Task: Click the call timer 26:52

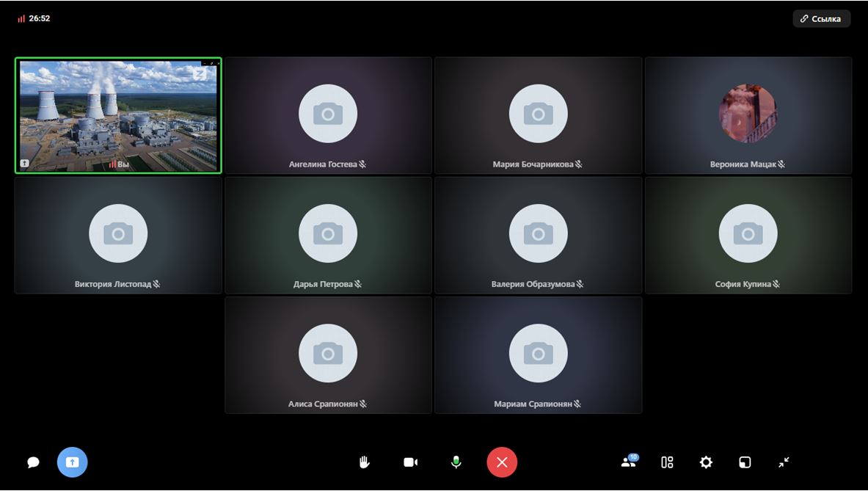Action: 40,19
